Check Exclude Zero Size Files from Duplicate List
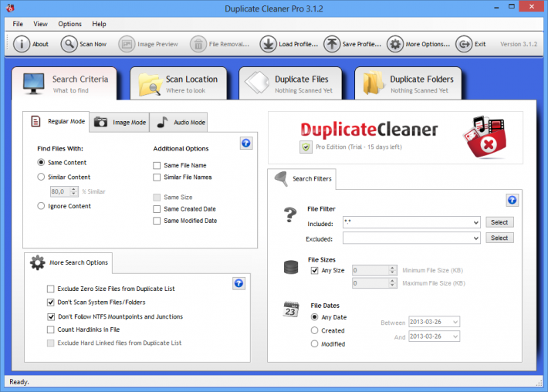548x392 pixels. coord(51,289)
